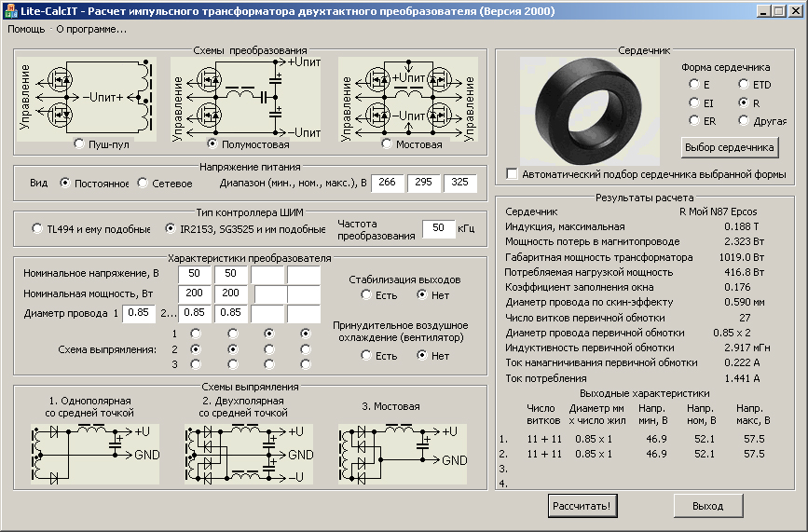Select rectifier scheme 2 for first output
Image resolution: width=808 pixels, height=532 pixels.
[196, 349]
